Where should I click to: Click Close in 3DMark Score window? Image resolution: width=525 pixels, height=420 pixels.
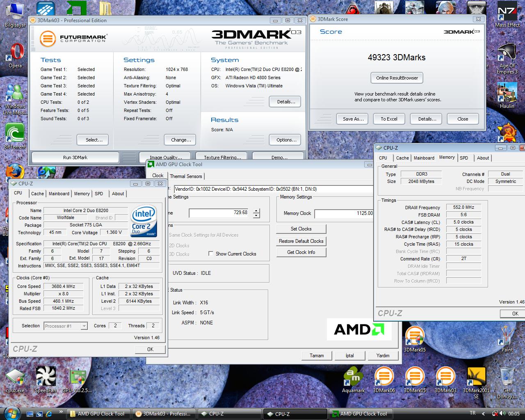pyautogui.click(x=463, y=119)
